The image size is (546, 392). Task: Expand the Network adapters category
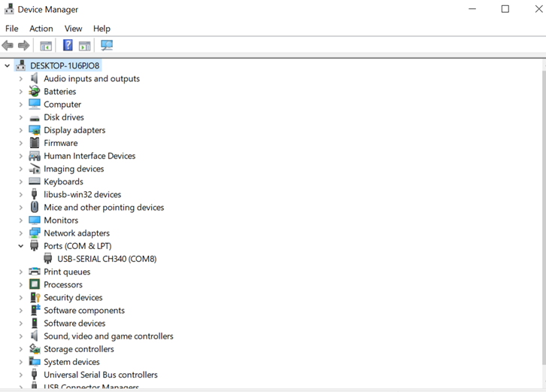coord(21,233)
